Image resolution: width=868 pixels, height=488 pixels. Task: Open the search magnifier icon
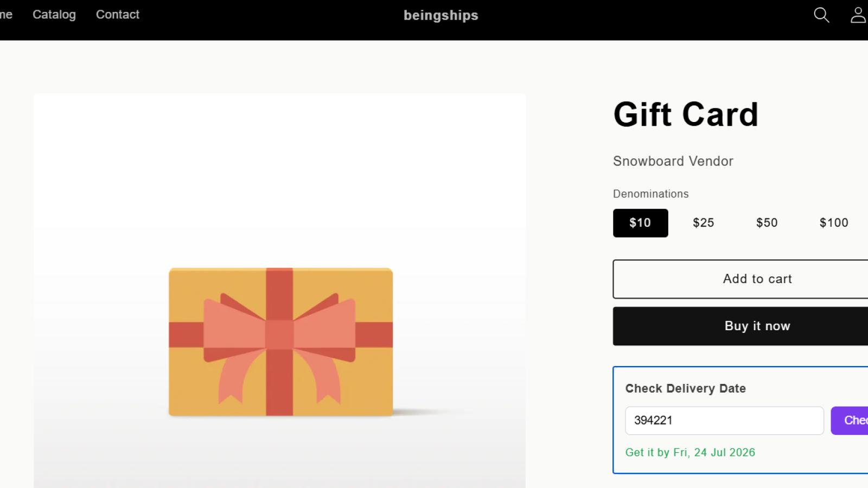(821, 15)
